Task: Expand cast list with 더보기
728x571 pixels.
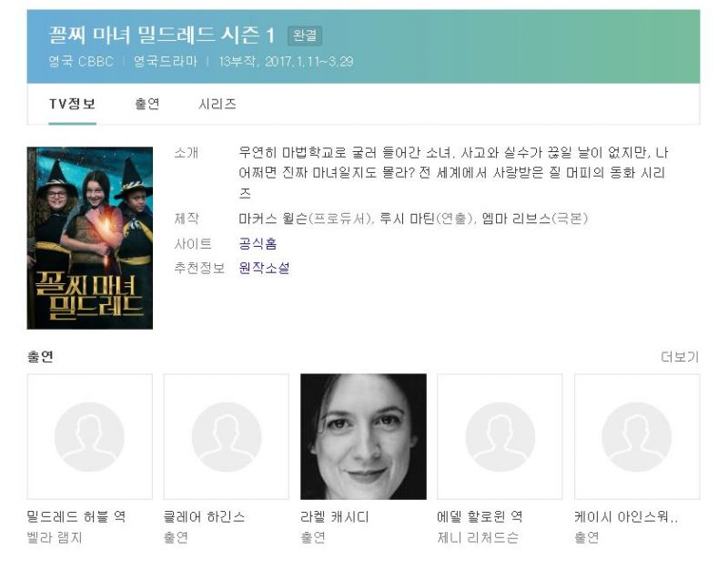Action: click(679, 357)
